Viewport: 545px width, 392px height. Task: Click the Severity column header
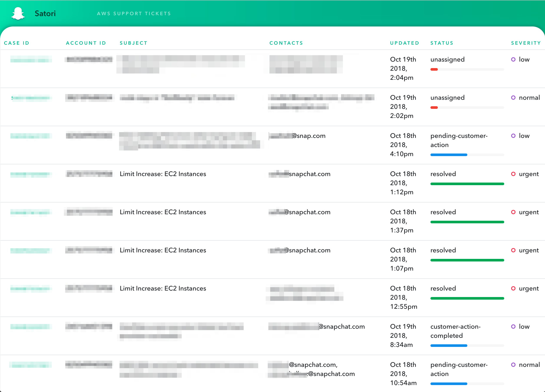(x=526, y=43)
